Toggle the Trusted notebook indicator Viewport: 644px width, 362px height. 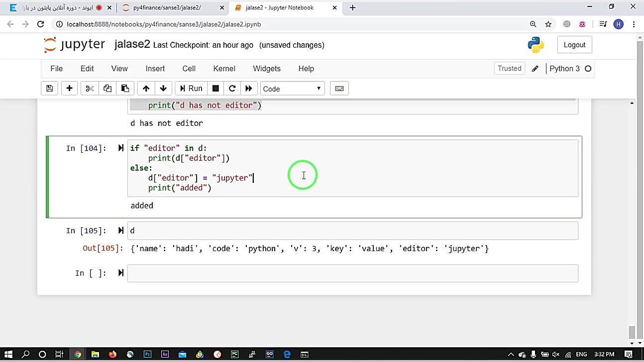click(509, 69)
